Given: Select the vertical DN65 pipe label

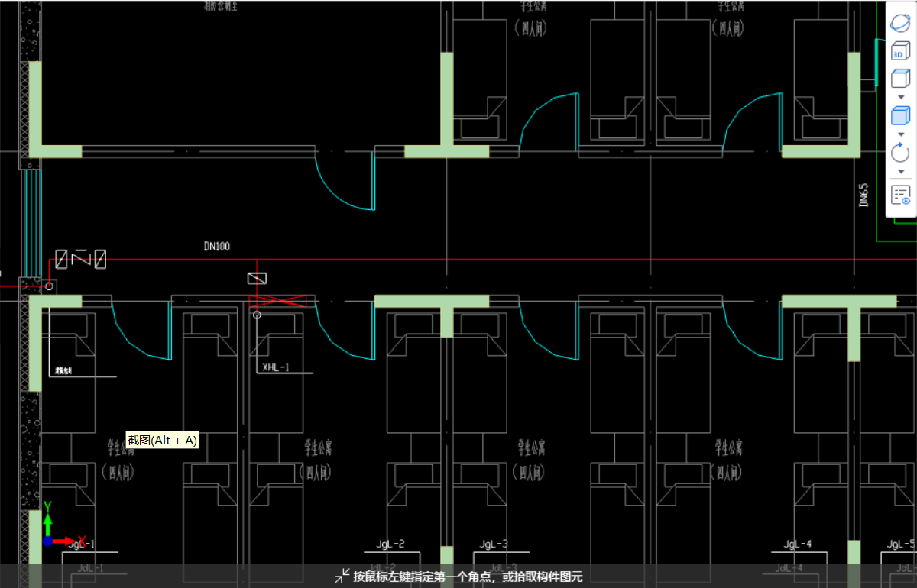Looking at the screenshot, I should [864, 195].
